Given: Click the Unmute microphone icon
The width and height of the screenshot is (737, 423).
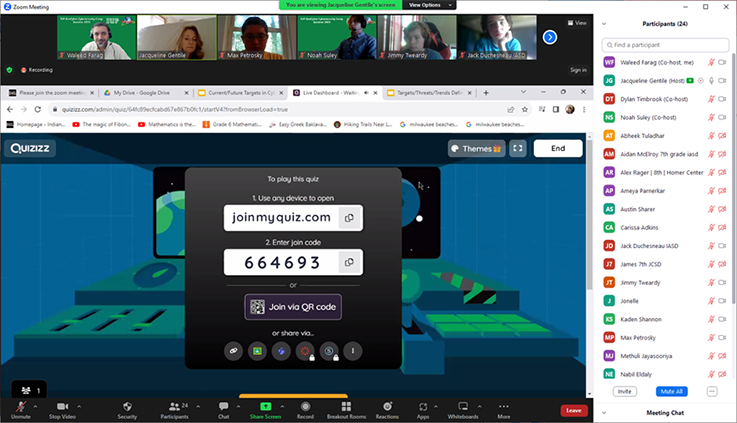Looking at the screenshot, I should click(21, 407).
